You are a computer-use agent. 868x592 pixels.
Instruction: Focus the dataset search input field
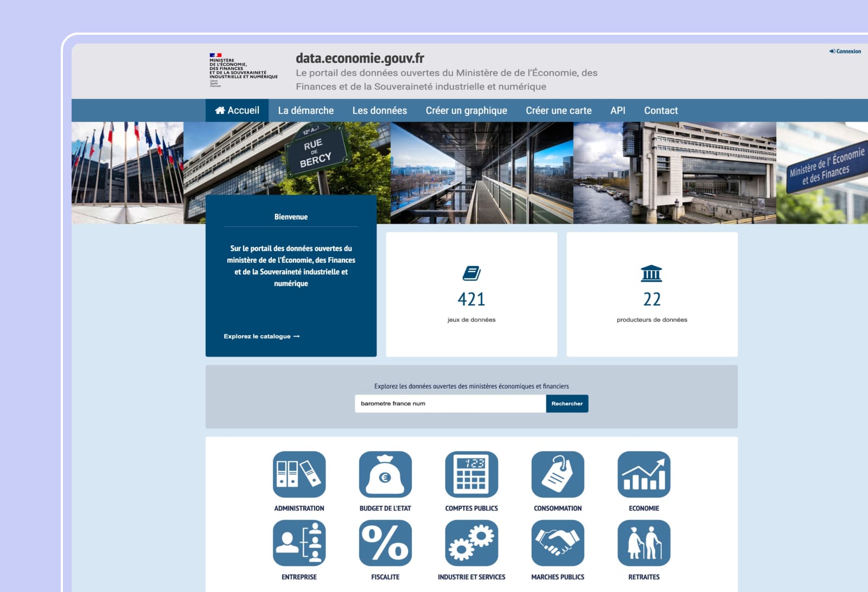pos(450,404)
